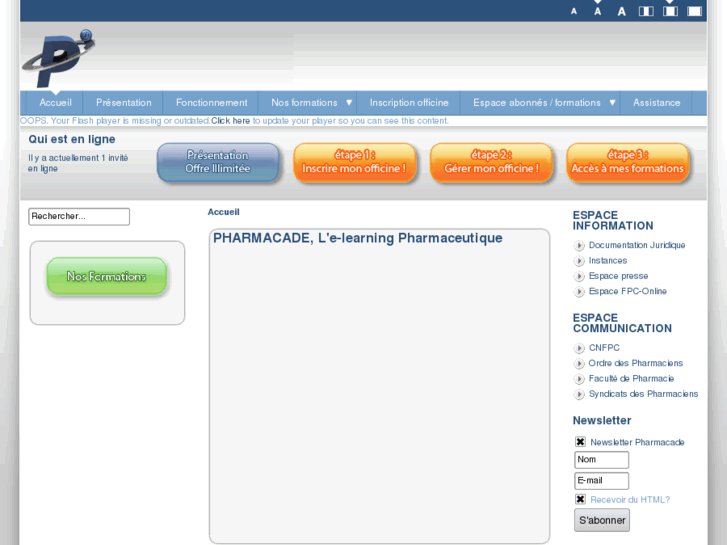Click the arrow bullet beside Ordre des Pharmaciens
The width and height of the screenshot is (727, 545).
coord(579,363)
